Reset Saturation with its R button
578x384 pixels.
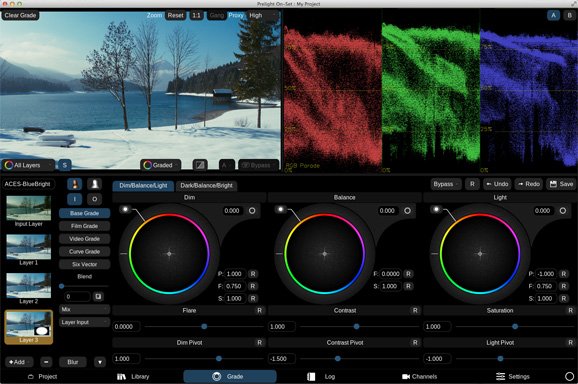pyautogui.click(x=571, y=310)
